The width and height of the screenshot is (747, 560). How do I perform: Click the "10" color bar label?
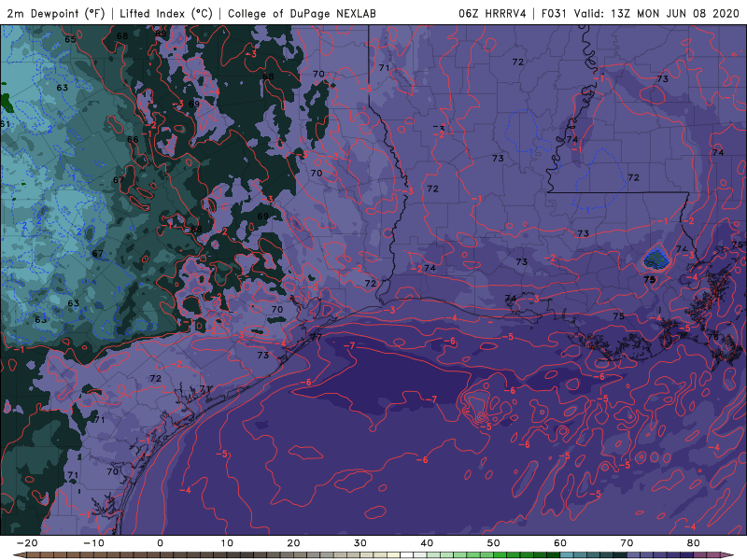point(227,543)
